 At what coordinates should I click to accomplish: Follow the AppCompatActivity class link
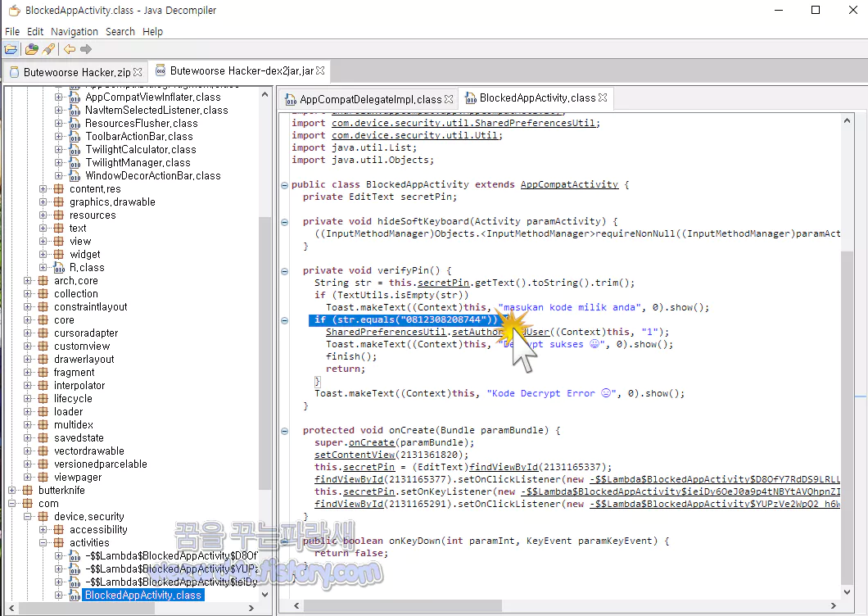[x=569, y=184]
